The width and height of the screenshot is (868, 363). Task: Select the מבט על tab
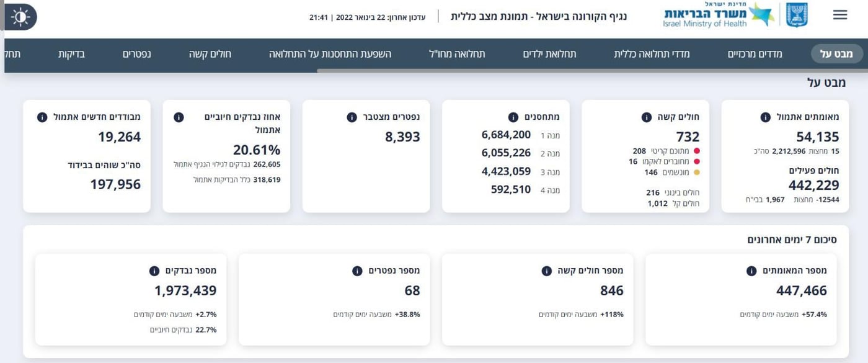[836, 54]
